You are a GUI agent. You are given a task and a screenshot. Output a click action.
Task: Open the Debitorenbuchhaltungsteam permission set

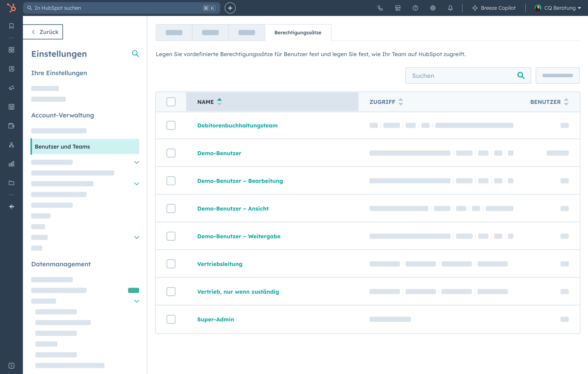237,125
